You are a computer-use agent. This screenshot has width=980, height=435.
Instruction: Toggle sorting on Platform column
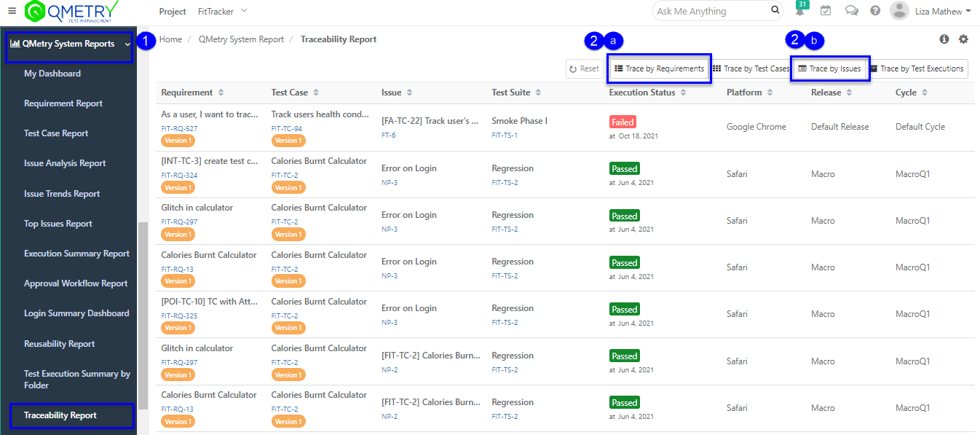coord(769,93)
